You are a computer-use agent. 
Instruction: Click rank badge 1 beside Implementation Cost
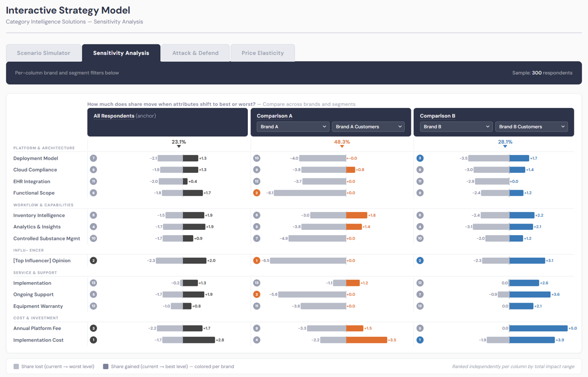point(93,339)
